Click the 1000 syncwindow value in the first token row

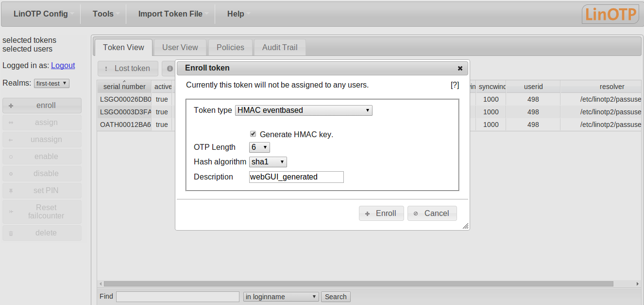(x=491, y=99)
